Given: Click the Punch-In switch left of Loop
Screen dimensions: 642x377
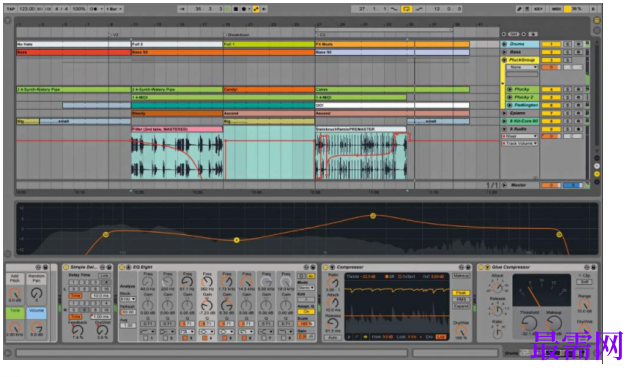Looking at the screenshot, I should (394, 9).
